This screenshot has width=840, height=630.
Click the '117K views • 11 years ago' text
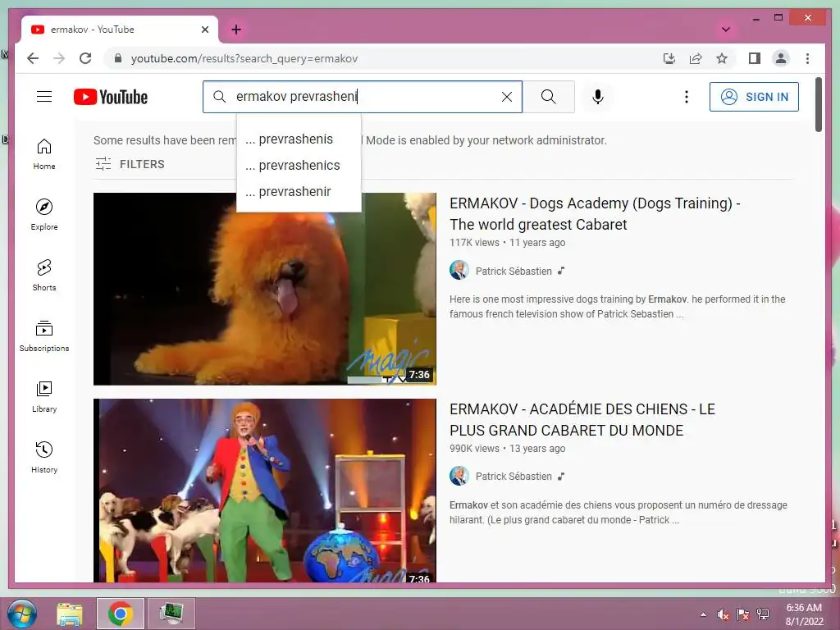pos(507,243)
